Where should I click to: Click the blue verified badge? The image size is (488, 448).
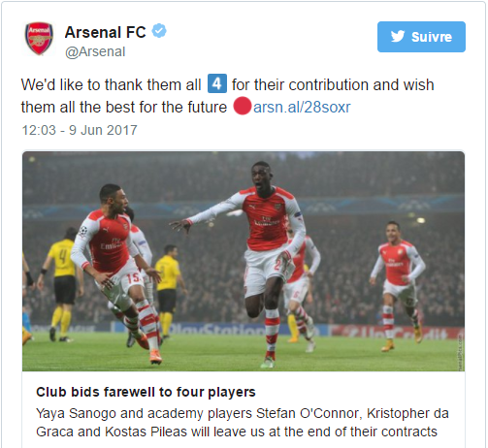159,31
